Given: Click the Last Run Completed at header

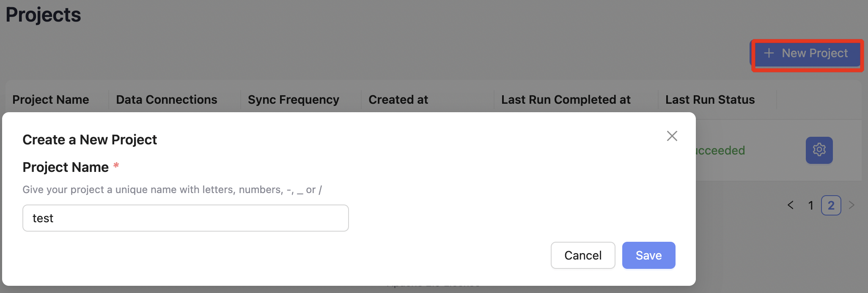Looking at the screenshot, I should coord(566,100).
